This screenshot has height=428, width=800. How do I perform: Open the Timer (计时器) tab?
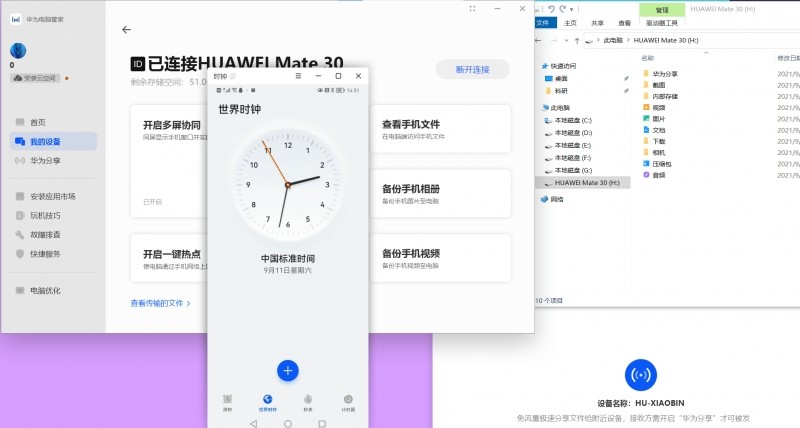[x=348, y=401]
